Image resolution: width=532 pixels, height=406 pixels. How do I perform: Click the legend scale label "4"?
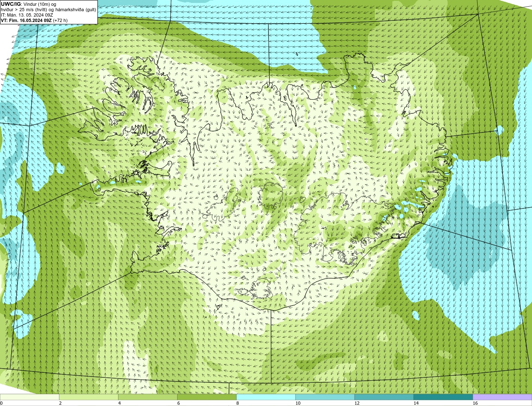pyautogui.click(x=119, y=403)
